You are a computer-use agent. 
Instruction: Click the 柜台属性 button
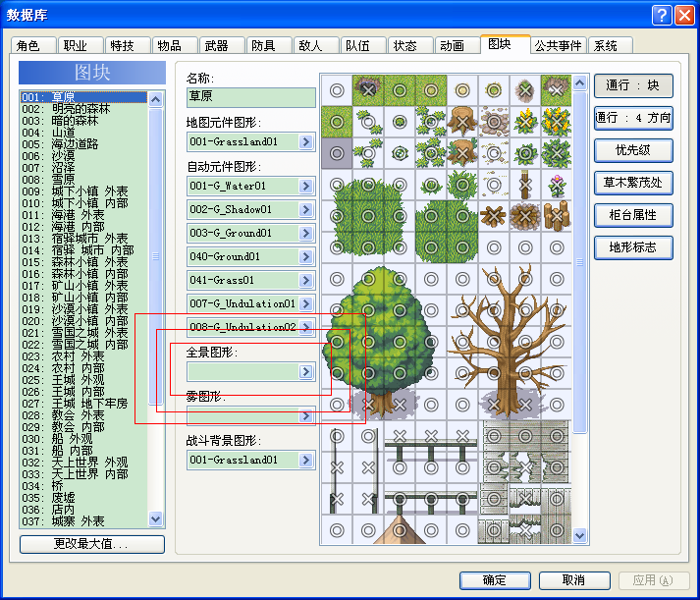coord(633,215)
